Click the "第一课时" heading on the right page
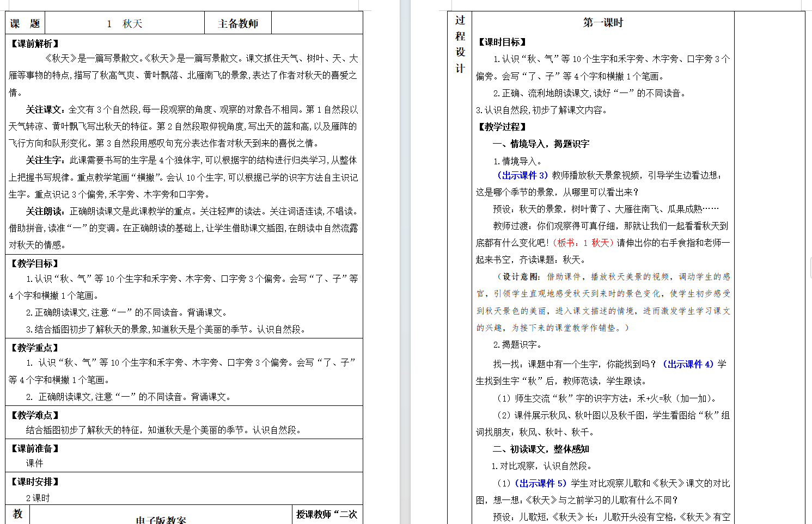 (603, 22)
